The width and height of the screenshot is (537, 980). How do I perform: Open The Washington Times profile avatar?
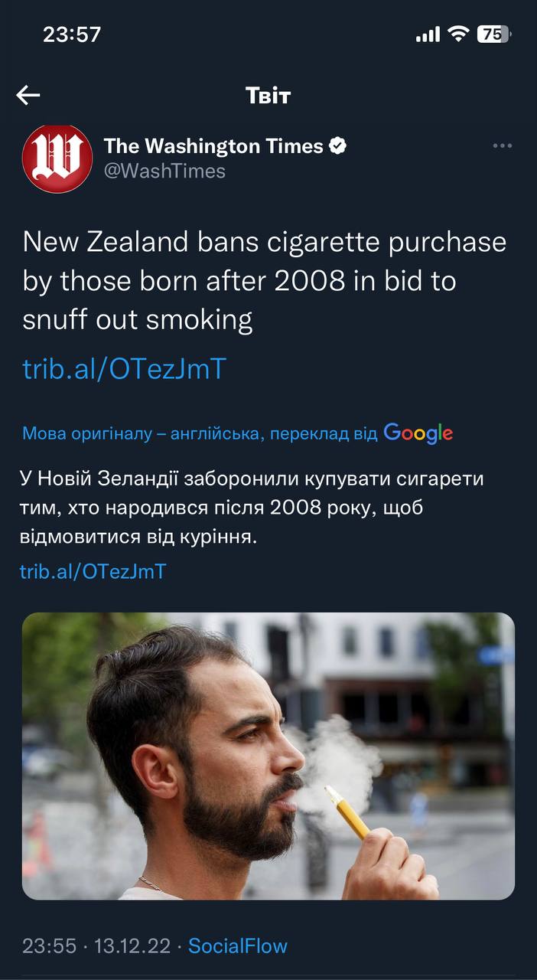point(57,158)
